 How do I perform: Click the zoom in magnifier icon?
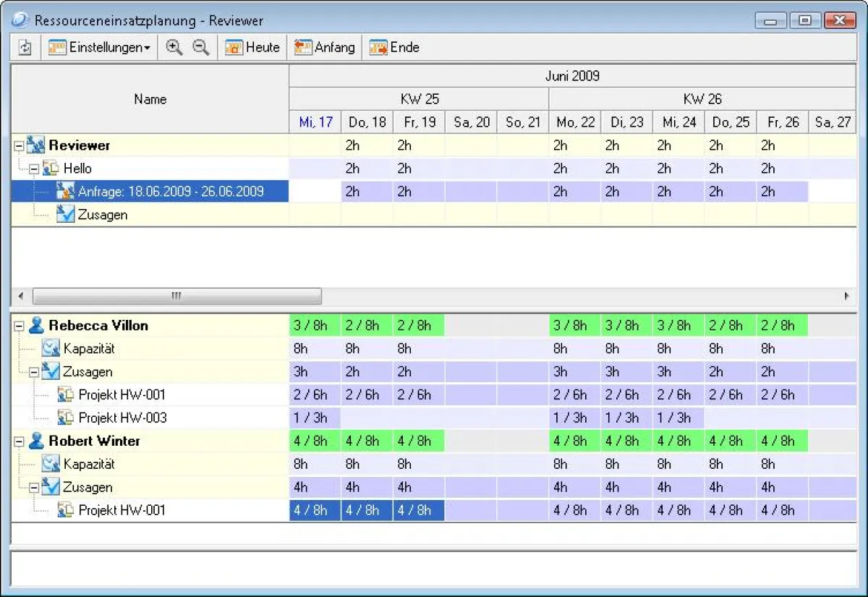[x=174, y=48]
